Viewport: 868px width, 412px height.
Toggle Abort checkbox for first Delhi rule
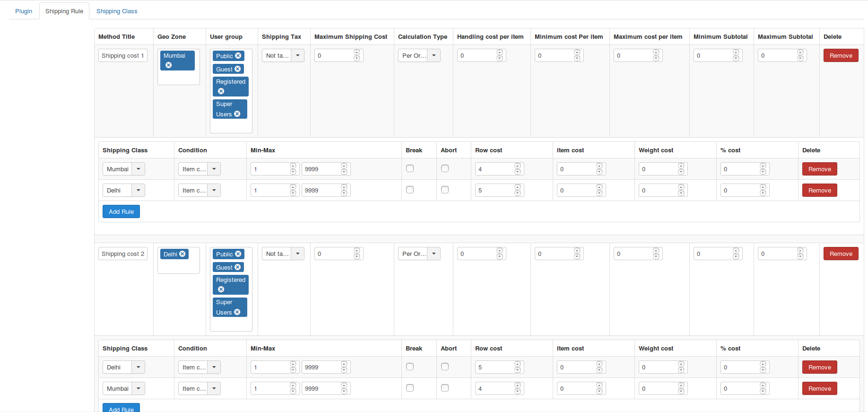click(445, 190)
